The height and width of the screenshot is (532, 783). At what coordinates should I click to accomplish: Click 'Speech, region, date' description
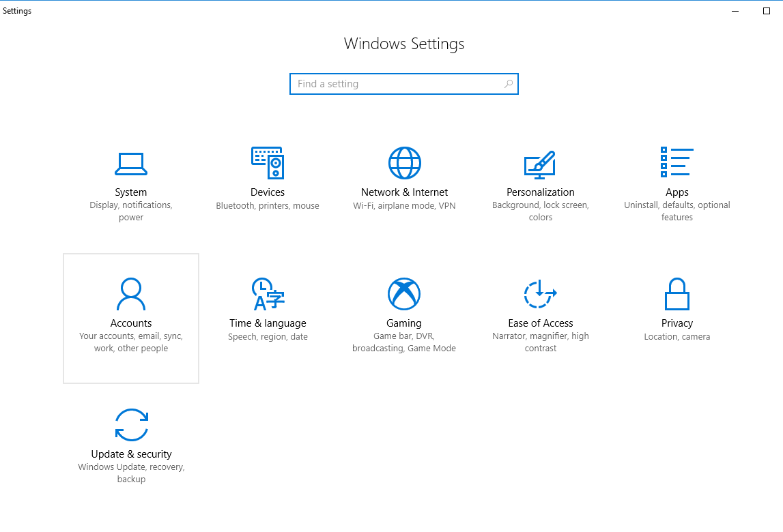(268, 336)
